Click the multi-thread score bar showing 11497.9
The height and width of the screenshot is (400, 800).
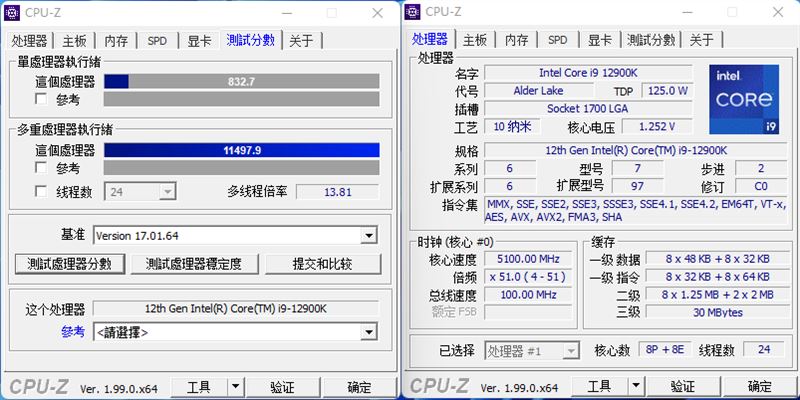point(242,150)
